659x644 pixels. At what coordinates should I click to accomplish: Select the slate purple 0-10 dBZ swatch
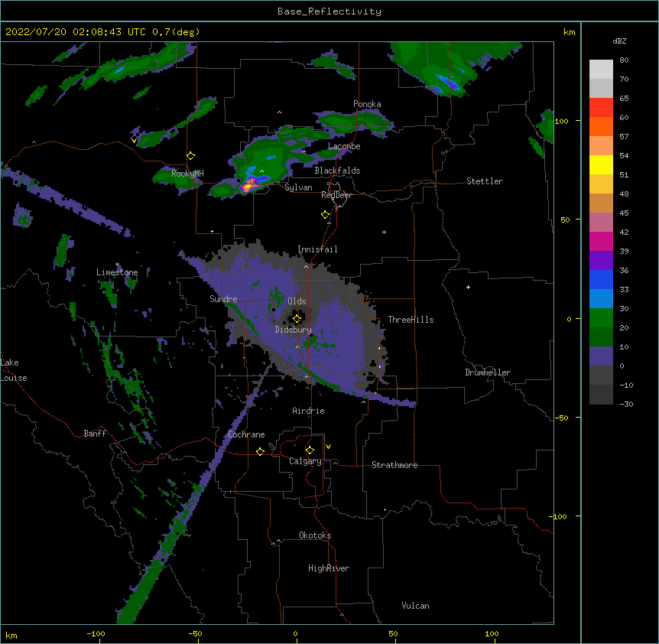click(601, 356)
